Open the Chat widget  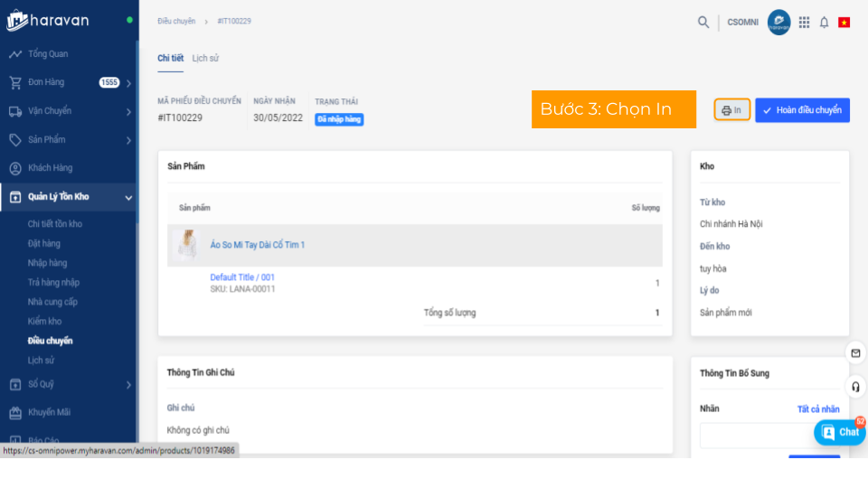pyautogui.click(x=840, y=432)
